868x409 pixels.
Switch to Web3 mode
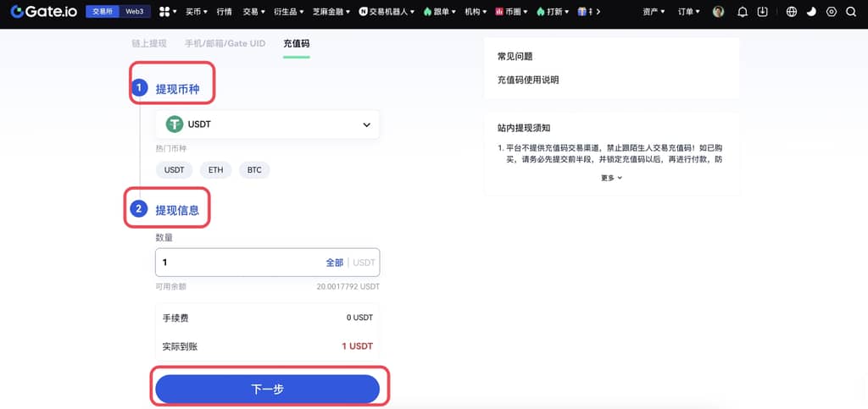click(134, 12)
